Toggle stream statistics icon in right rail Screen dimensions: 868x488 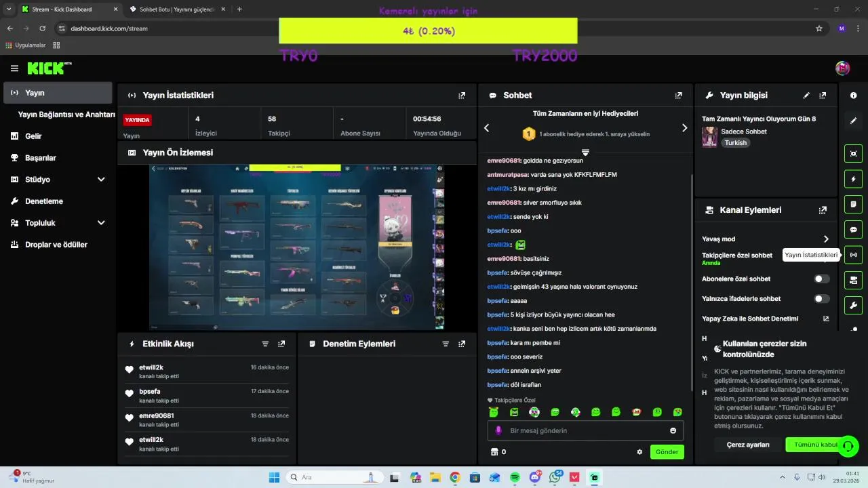click(853, 255)
